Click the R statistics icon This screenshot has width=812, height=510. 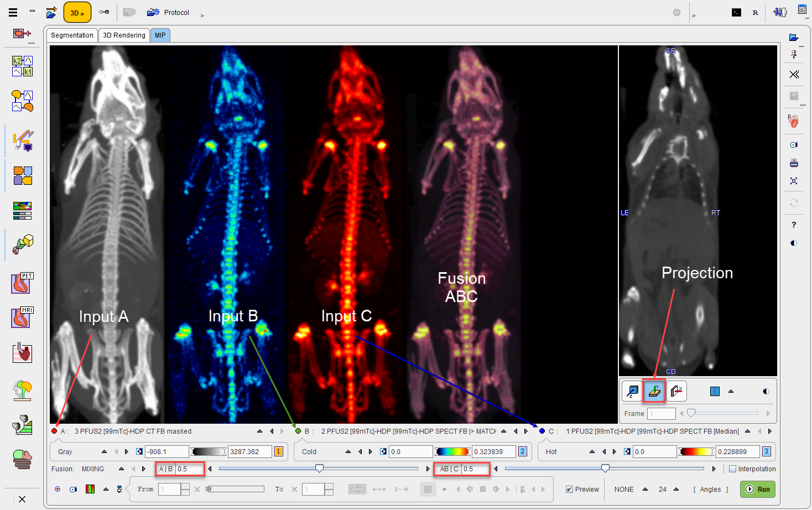coord(756,12)
